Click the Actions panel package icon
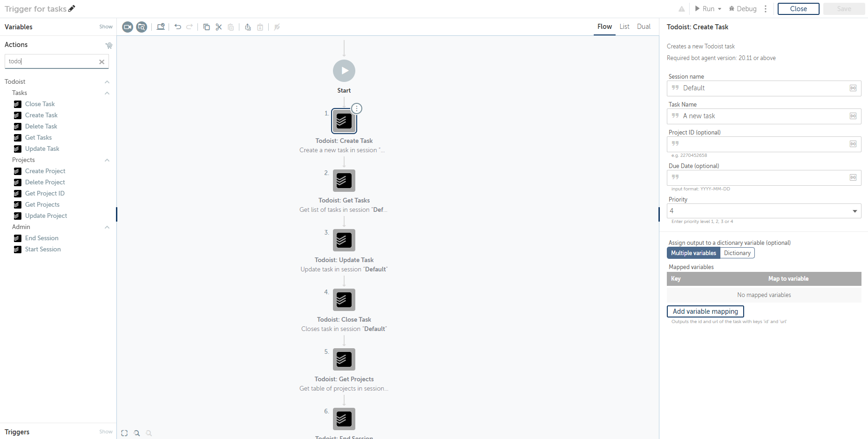Viewport: 868px width, 439px height. [109, 45]
